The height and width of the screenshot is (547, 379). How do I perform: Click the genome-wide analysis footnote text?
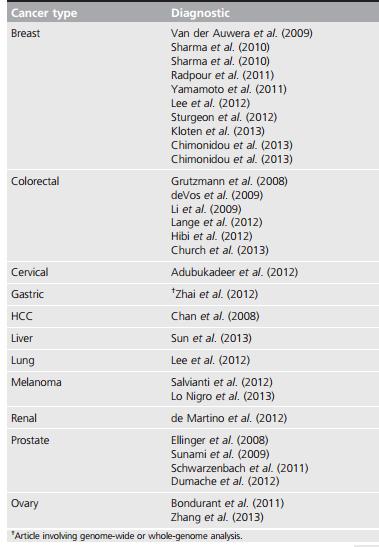127,535
